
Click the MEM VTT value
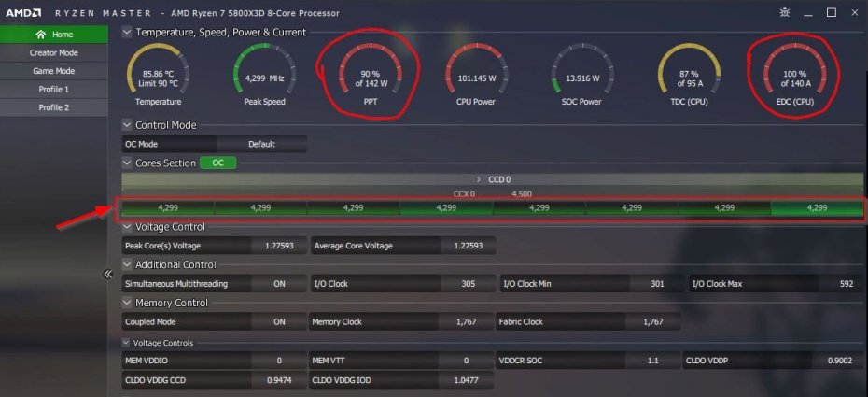pyautogui.click(x=466, y=361)
